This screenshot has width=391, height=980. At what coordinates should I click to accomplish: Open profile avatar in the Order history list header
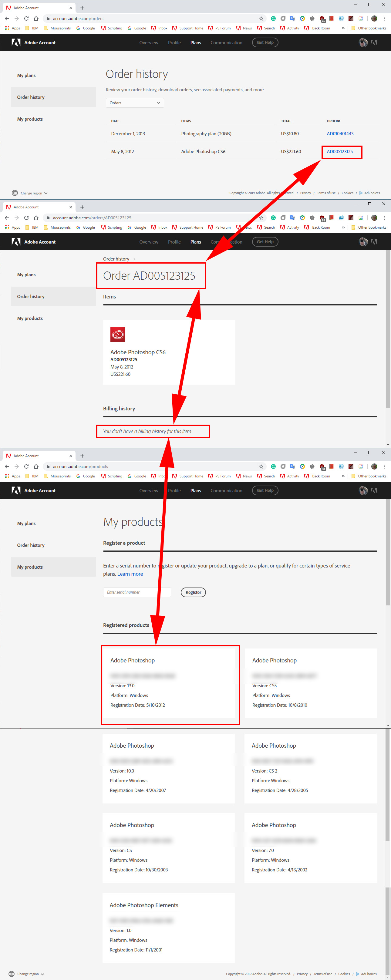[x=363, y=42]
